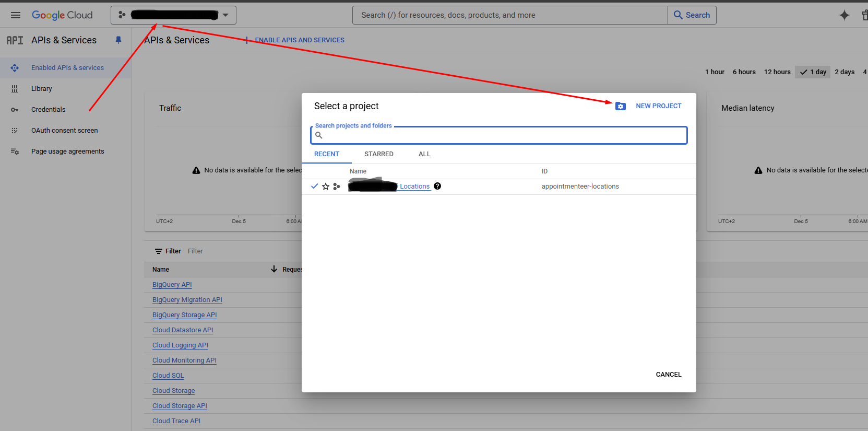Click the Library sidebar icon

(15, 89)
